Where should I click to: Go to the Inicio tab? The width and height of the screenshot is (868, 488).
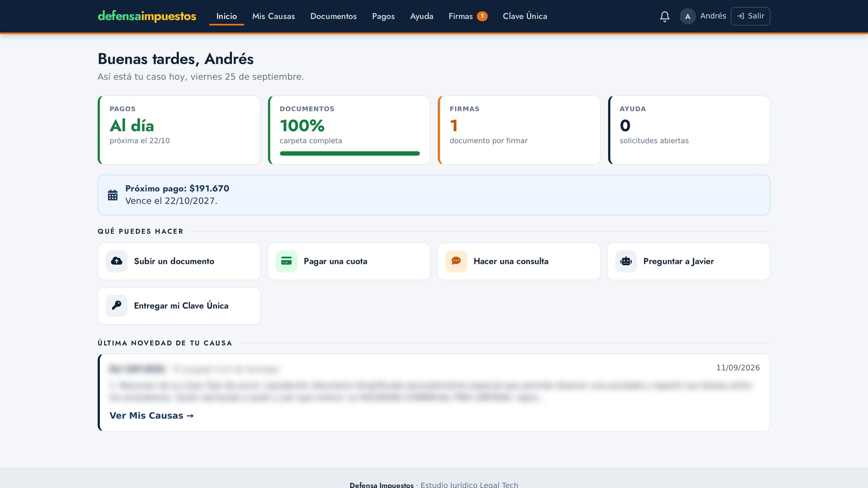226,16
